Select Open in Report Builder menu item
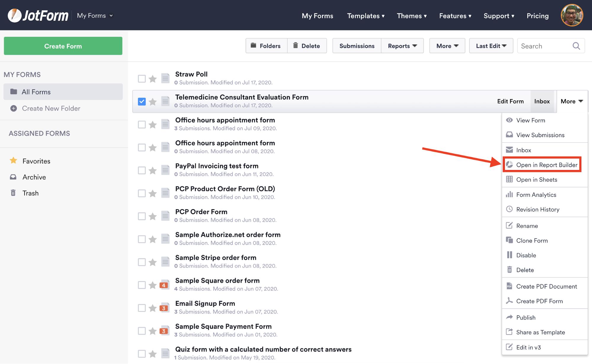The height and width of the screenshot is (364, 592). coord(546,165)
